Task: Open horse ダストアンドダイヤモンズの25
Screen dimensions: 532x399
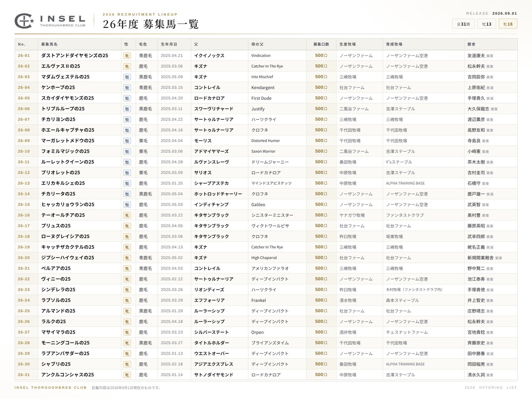Action: point(74,56)
